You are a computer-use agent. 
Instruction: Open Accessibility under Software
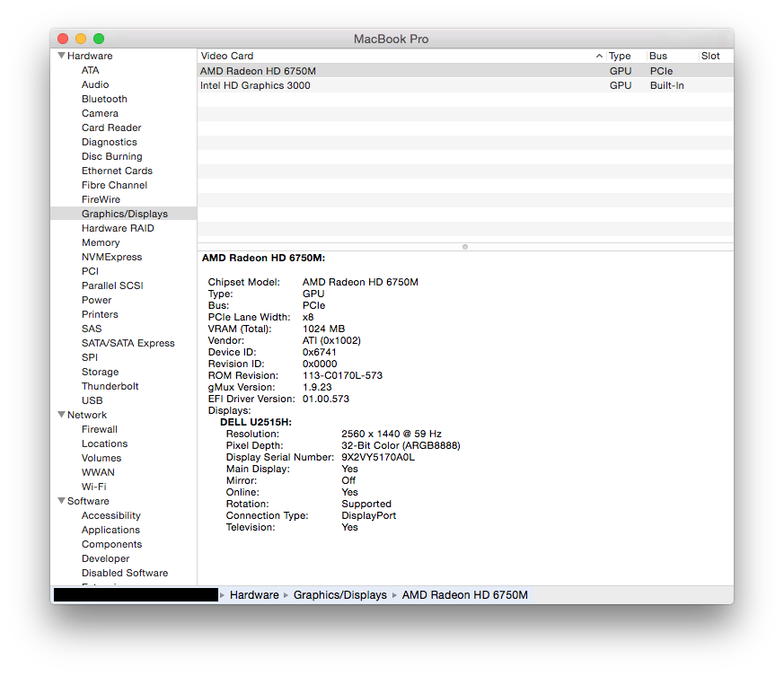pyautogui.click(x=111, y=515)
